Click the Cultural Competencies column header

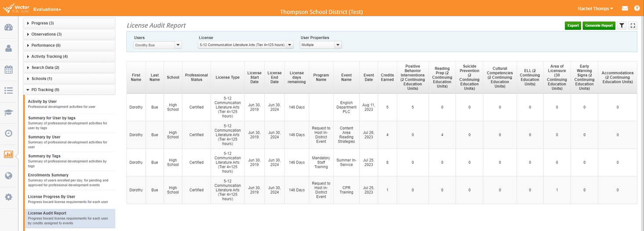point(500,77)
